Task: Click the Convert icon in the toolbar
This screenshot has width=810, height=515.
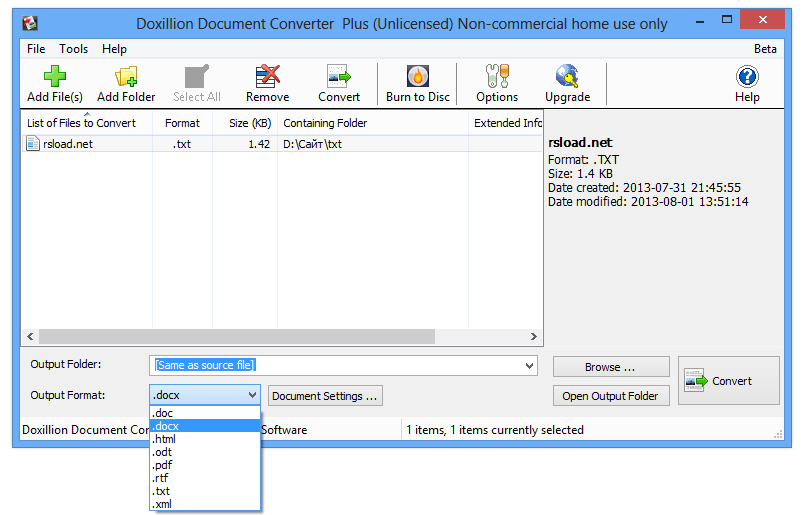Action: (x=339, y=76)
